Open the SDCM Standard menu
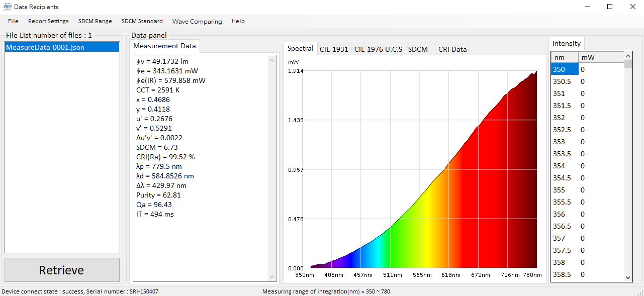644x296 pixels. 142,21
